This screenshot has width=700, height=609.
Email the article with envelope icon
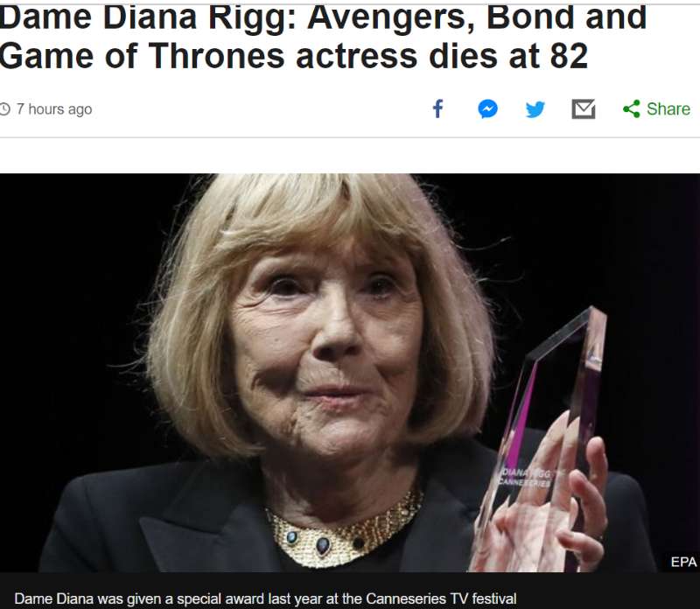[x=584, y=109]
